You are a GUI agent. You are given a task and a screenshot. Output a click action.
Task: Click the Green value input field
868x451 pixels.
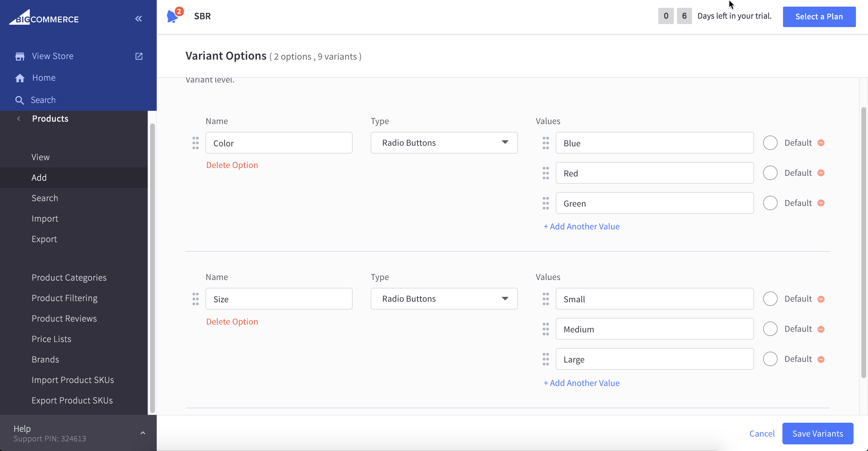pos(655,203)
